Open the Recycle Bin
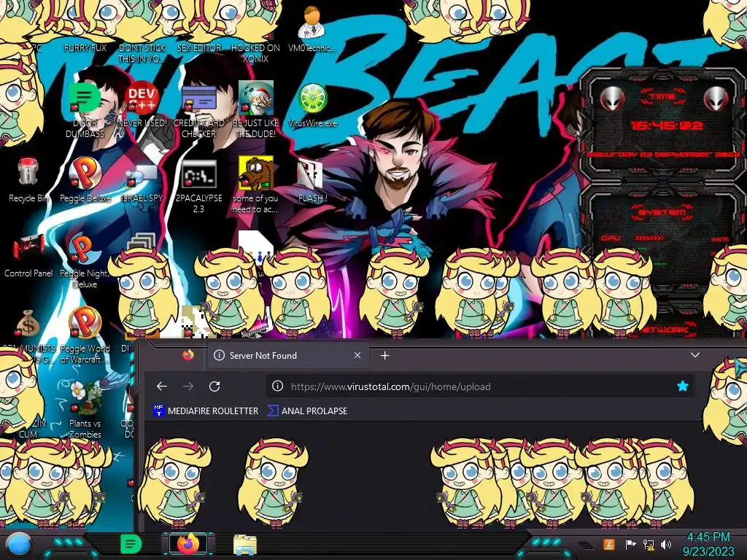The image size is (747, 560). [x=28, y=180]
